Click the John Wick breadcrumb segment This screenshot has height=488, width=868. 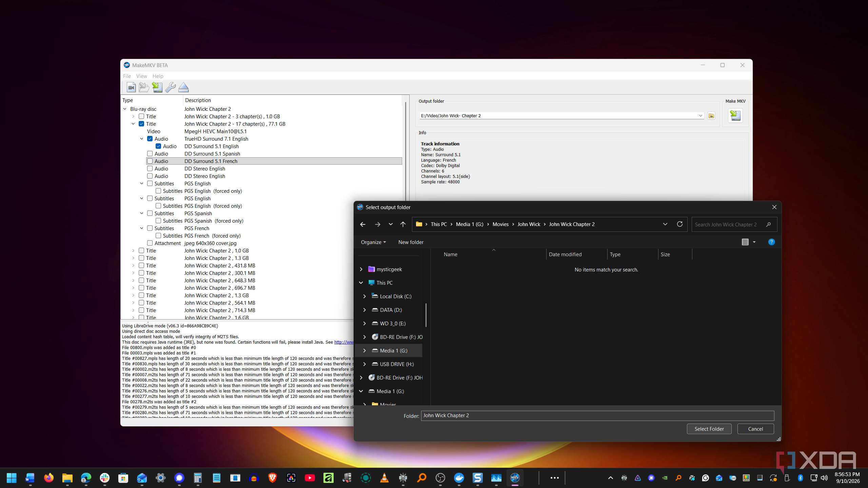(529, 224)
